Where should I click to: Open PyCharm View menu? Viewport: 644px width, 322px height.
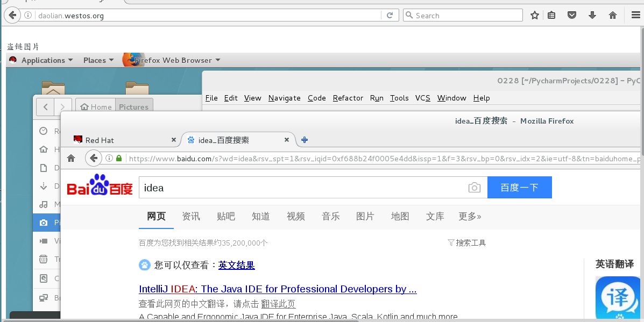tap(252, 98)
